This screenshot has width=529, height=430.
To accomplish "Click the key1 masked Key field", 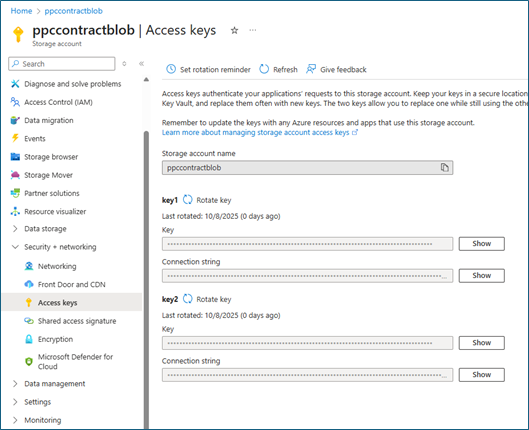I will 307,243.
